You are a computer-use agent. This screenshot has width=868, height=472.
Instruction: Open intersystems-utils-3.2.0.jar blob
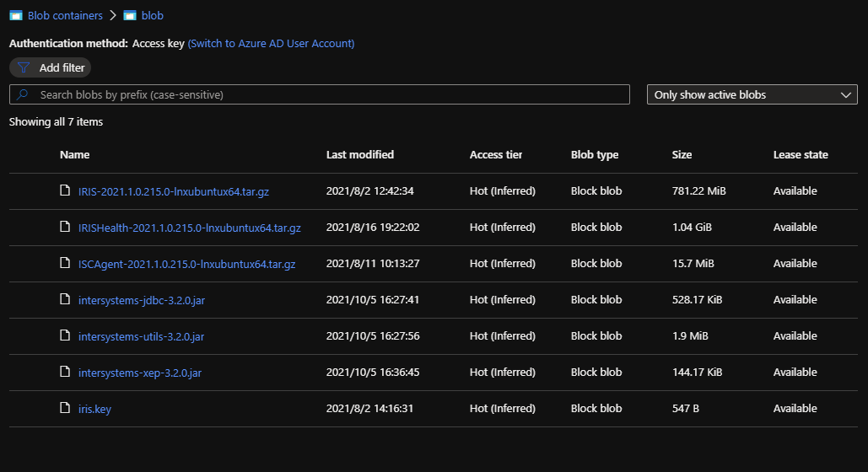coord(141,336)
